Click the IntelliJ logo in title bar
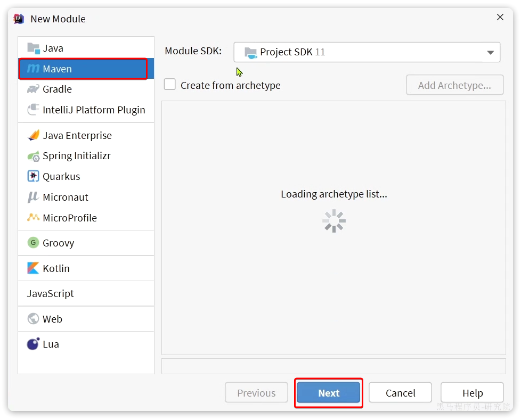This screenshot has height=420, width=521. pyautogui.click(x=19, y=19)
